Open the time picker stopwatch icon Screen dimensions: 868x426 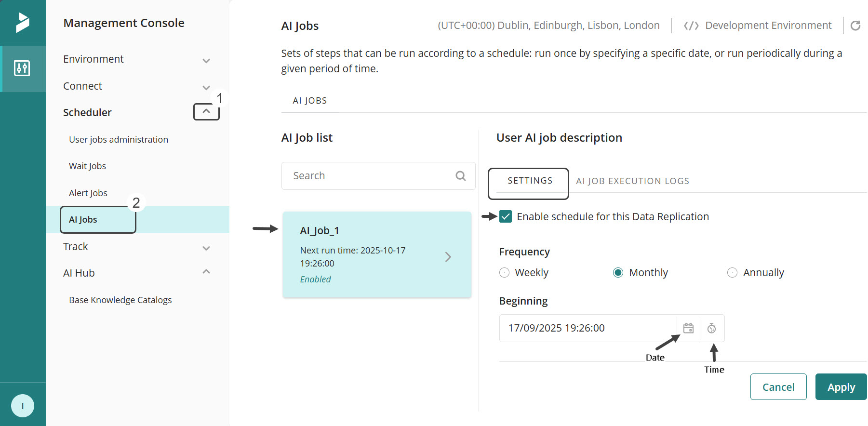[x=711, y=328]
